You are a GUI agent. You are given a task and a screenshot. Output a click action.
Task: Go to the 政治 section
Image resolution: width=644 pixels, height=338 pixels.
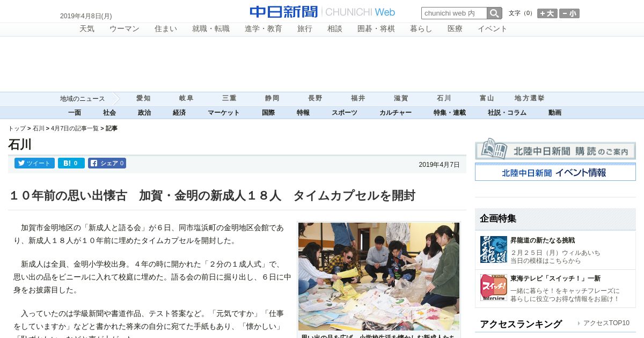coord(144,113)
